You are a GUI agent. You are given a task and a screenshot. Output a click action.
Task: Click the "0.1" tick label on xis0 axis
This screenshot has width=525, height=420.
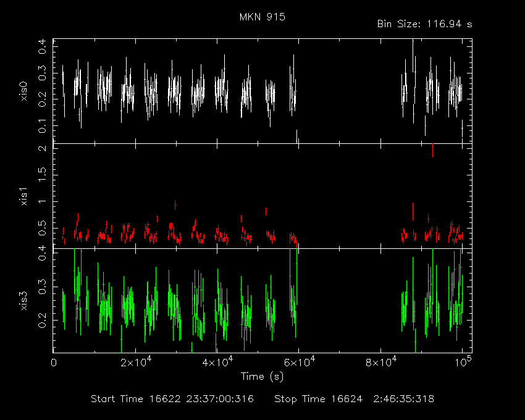click(42, 126)
